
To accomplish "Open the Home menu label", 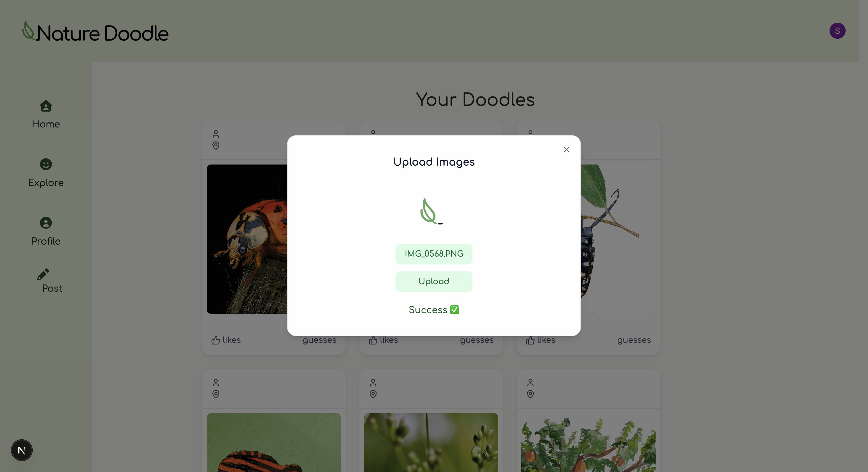I will (x=46, y=124).
